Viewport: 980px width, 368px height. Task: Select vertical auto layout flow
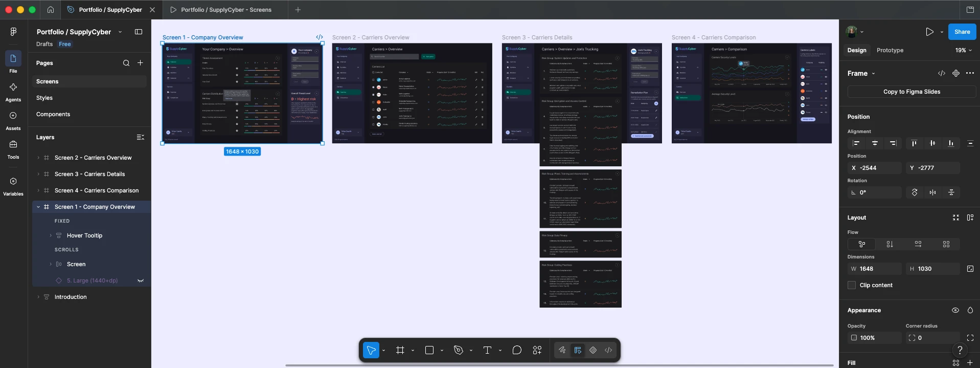890,244
